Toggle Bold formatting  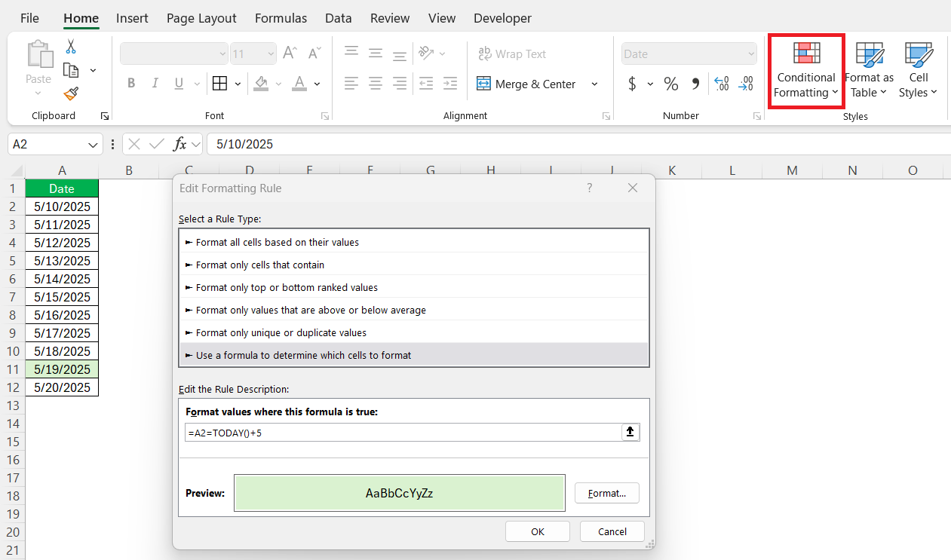[x=131, y=84]
